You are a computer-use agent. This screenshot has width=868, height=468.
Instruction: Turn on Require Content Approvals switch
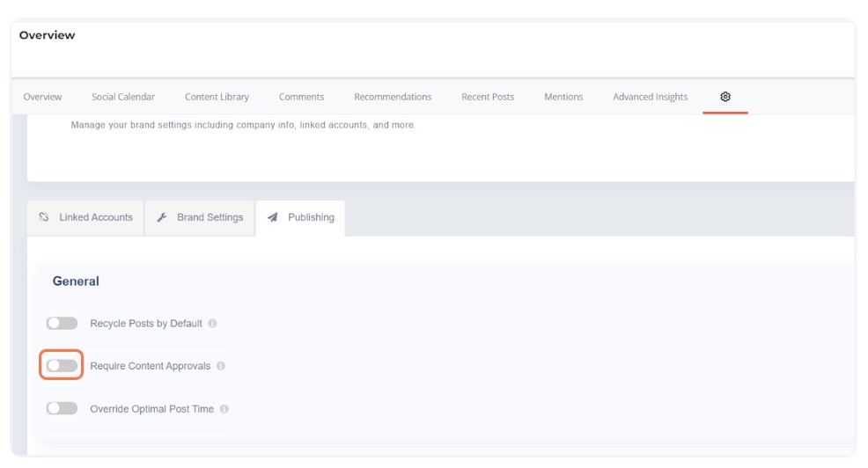pos(62,365)
